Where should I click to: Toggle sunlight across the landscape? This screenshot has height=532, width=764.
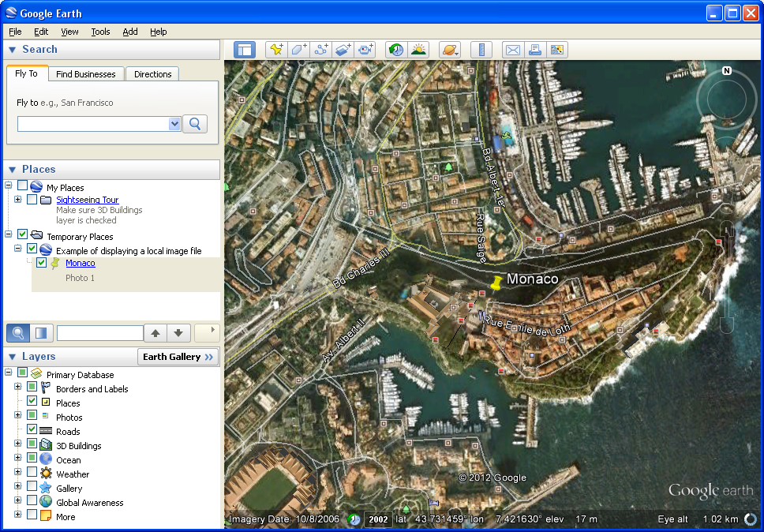418,50
